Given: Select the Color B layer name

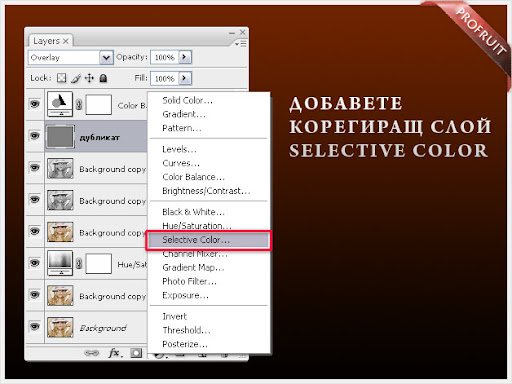Looking at the screenshot, I should tap(132, 106).
